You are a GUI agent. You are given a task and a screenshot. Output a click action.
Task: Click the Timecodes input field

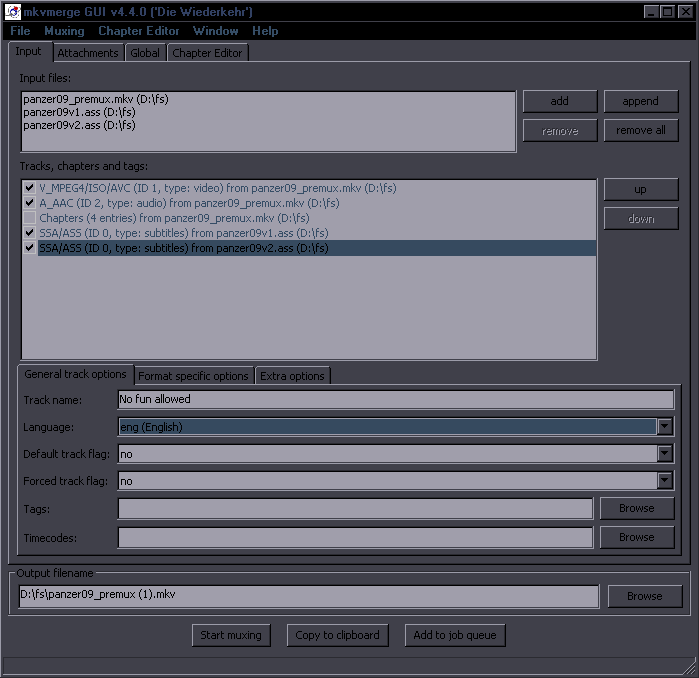355,538
